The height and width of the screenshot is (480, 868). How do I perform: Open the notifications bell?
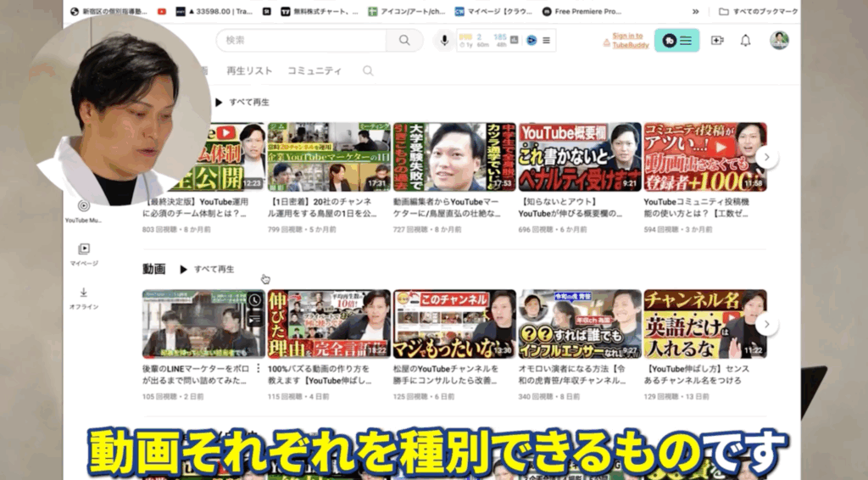(745, 40)
